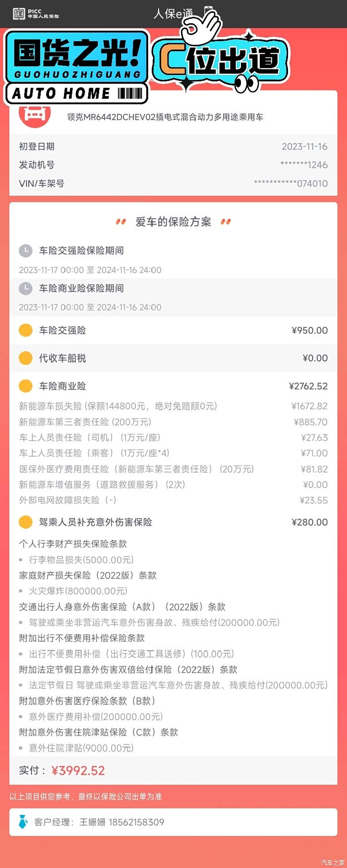Select the 车险交强险 ¥950.00 row
This screenshot has height=868, width=347.
[173, 330]
